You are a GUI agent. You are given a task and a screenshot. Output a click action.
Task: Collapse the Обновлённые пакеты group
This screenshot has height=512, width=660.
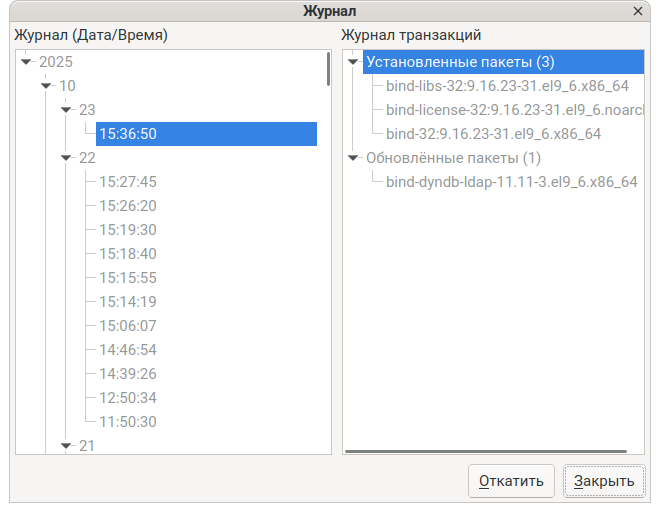point(353,158)
